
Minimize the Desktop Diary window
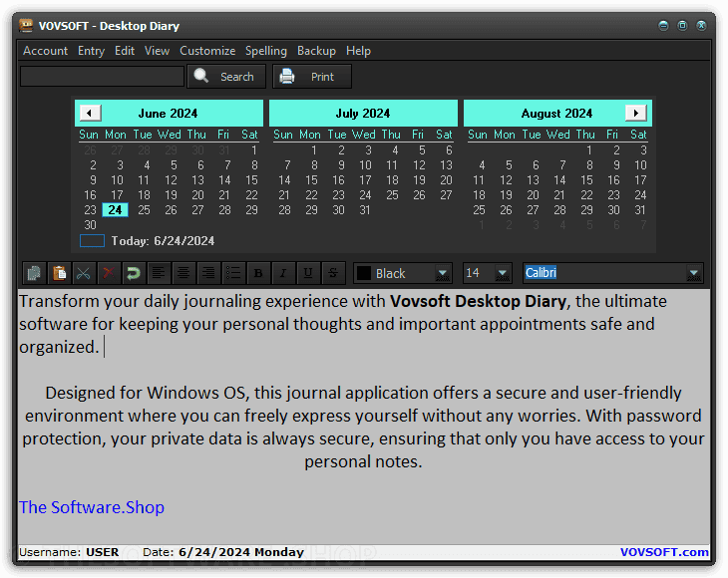click(x=663, y=26)
